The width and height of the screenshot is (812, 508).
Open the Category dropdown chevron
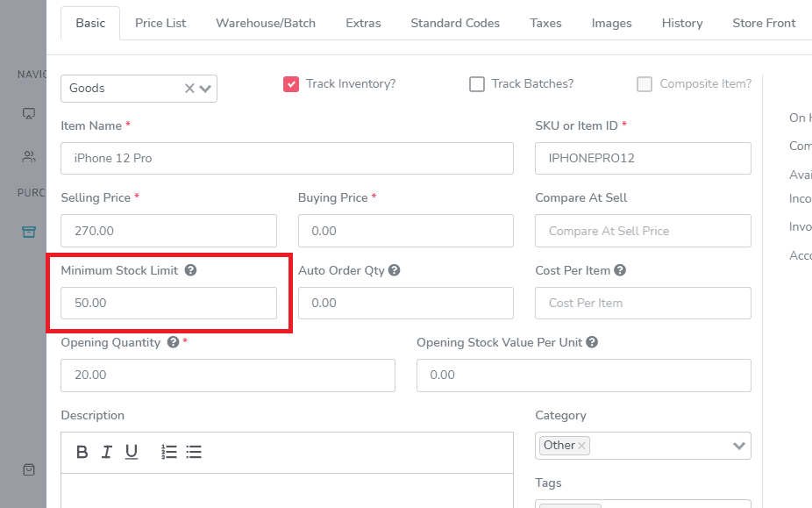(x=739, y=446)
